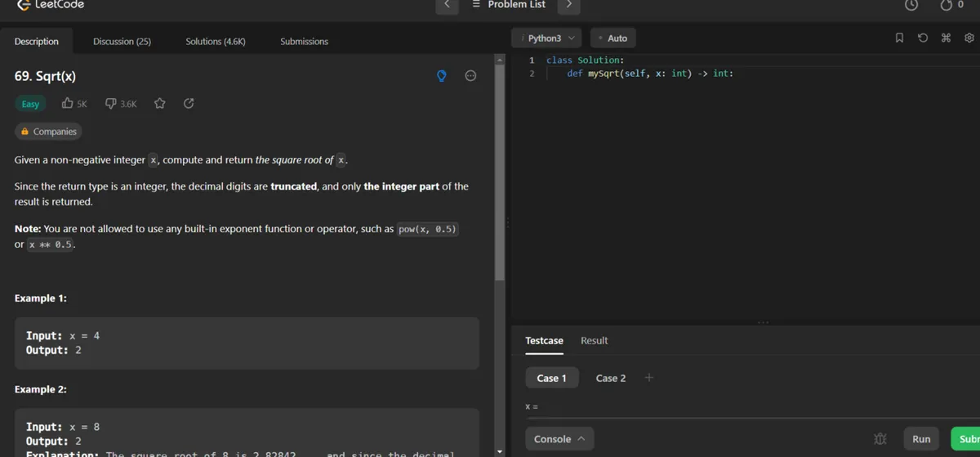Reset code to default with the revert icon
980x457 pixels.
click(x=922, y=38)
